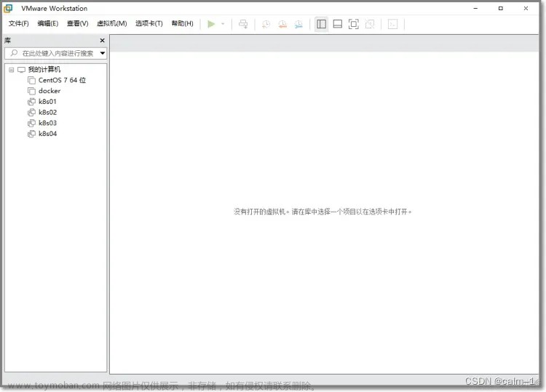This screenshot has height=392, width=546.
Task: Click the computer icon beside 我的计算机
Action: pos(22,70)
